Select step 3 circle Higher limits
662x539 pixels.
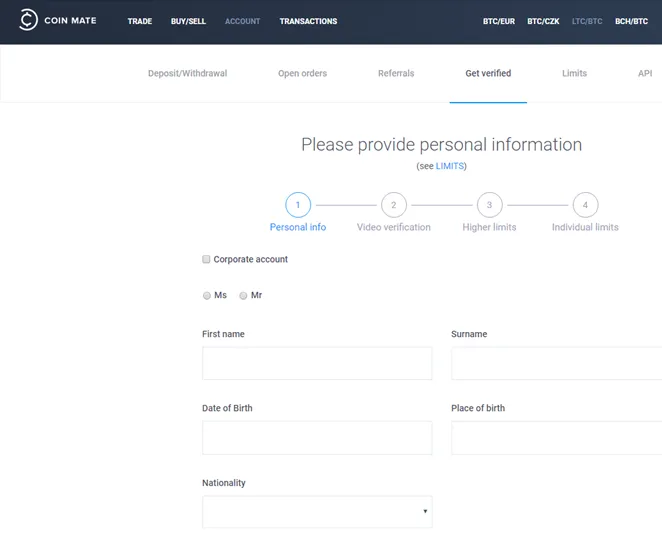tap(489, 205)
